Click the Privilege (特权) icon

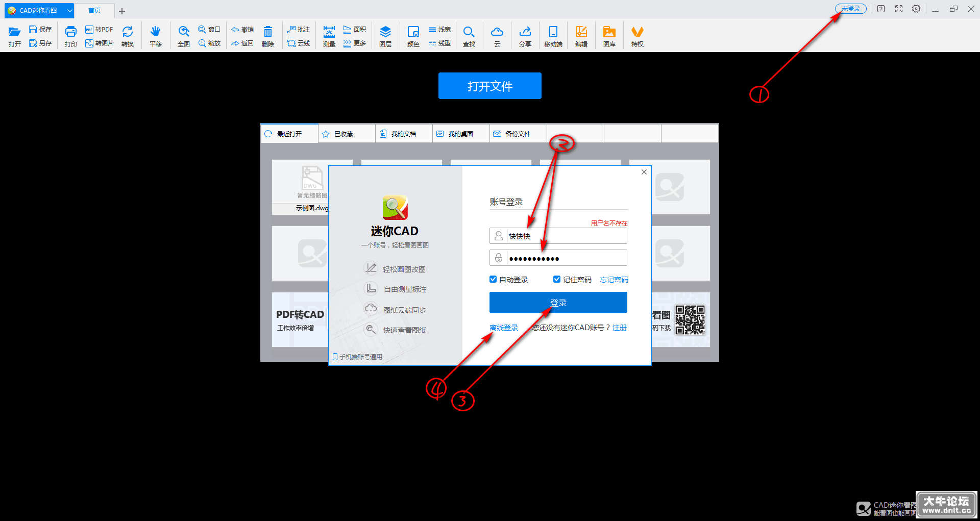[x=638, y=32]
